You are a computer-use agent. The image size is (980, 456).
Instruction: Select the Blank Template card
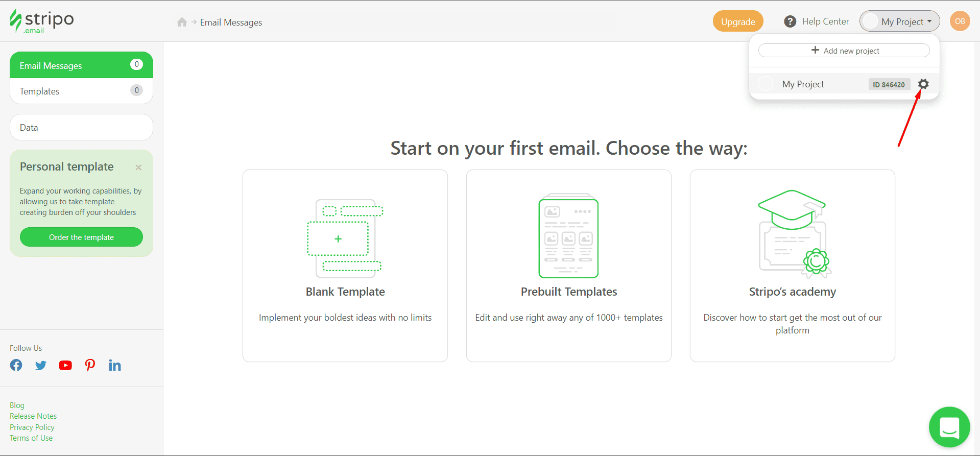point(345,266)
